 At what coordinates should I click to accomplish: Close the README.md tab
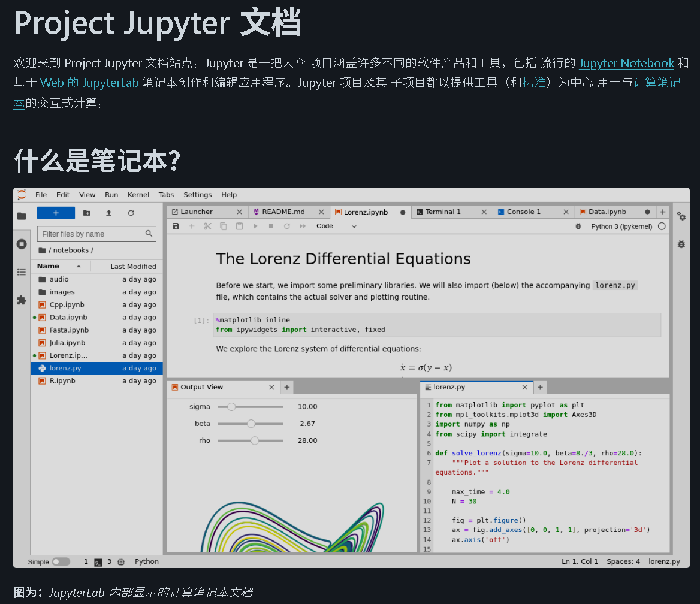321,212
